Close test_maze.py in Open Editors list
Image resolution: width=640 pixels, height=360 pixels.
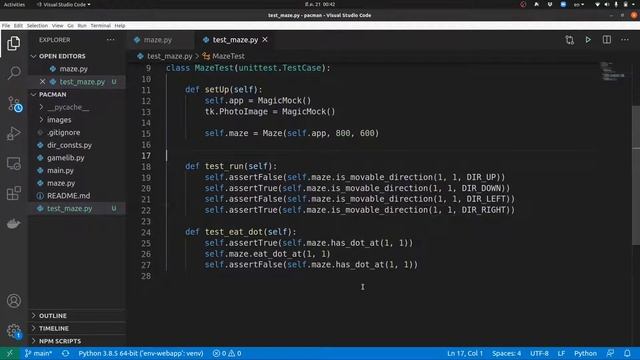pos(42,82)
